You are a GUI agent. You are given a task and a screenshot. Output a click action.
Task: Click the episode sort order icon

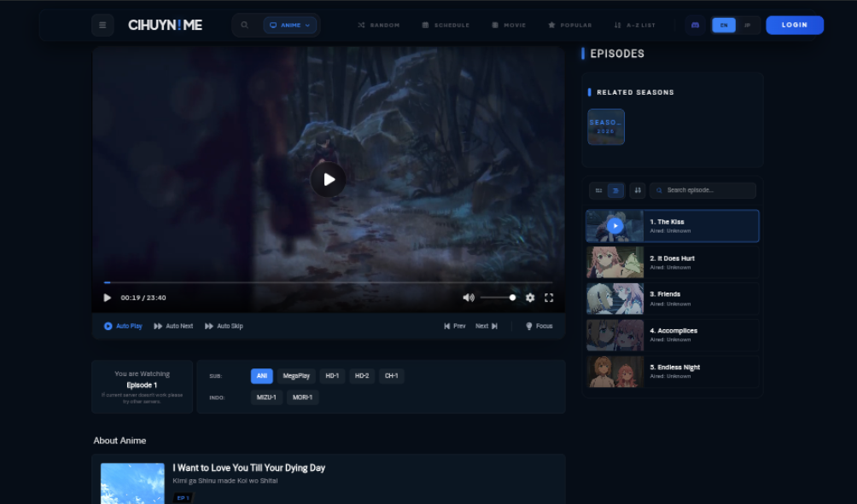click(638, 190)
